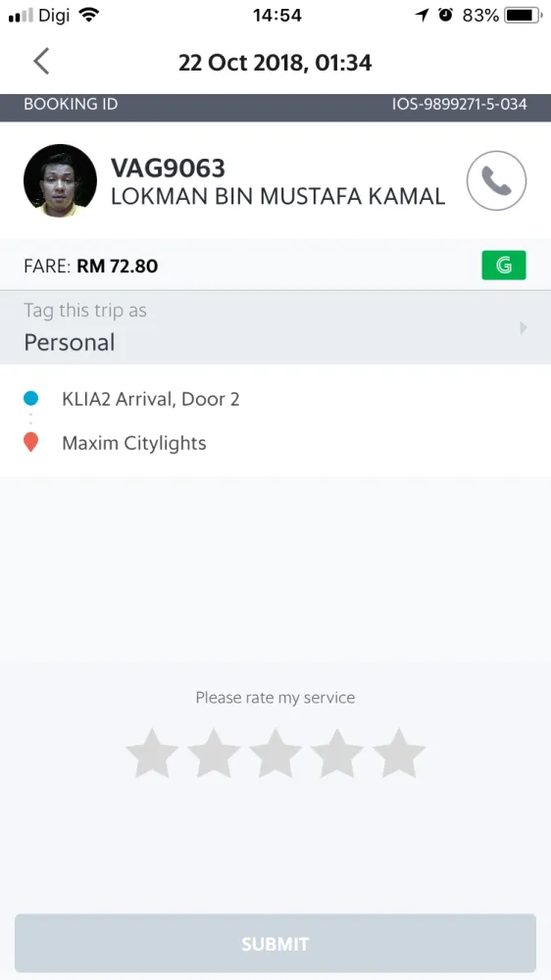551x980 pixels.
Task: Tap the blue pickup dot icon
Action: click(30, 398)
